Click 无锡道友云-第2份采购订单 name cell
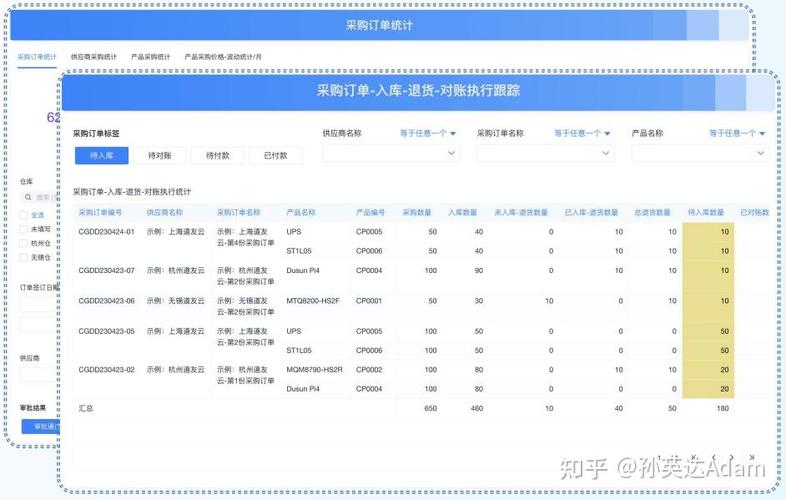The image size is (786, 500). tap(246, 306)
